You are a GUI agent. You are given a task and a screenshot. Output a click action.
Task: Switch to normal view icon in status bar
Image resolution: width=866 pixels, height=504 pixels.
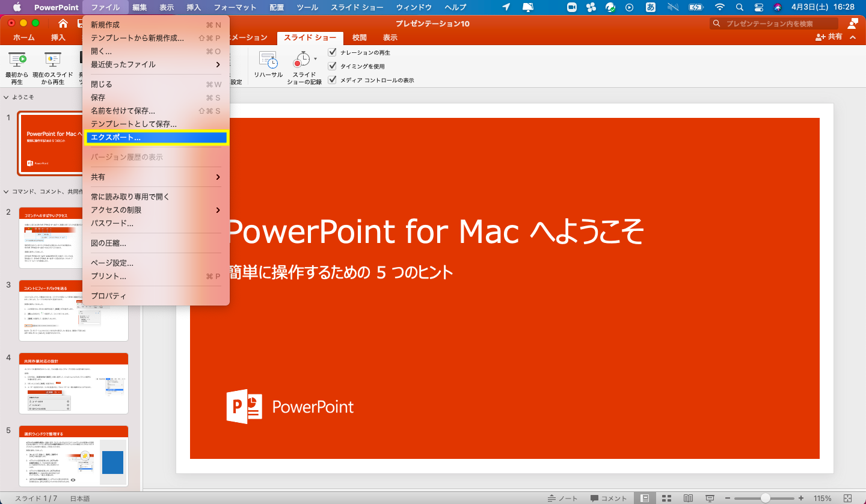(645, 499)
